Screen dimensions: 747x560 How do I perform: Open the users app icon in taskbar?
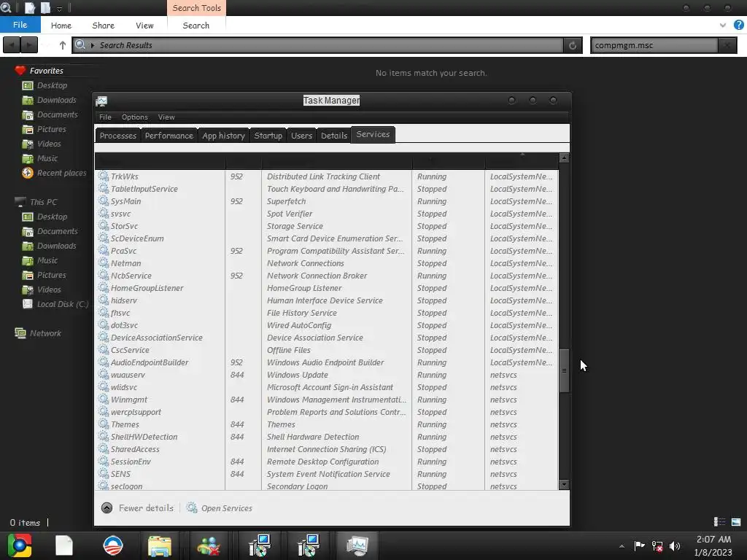click(208, 545)
